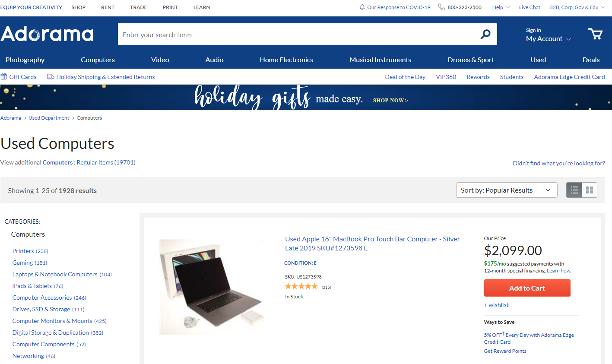Open the Drones & Sport menu
Image resolution: width=612 pixels, height=364 pixels.
point(471,60)
